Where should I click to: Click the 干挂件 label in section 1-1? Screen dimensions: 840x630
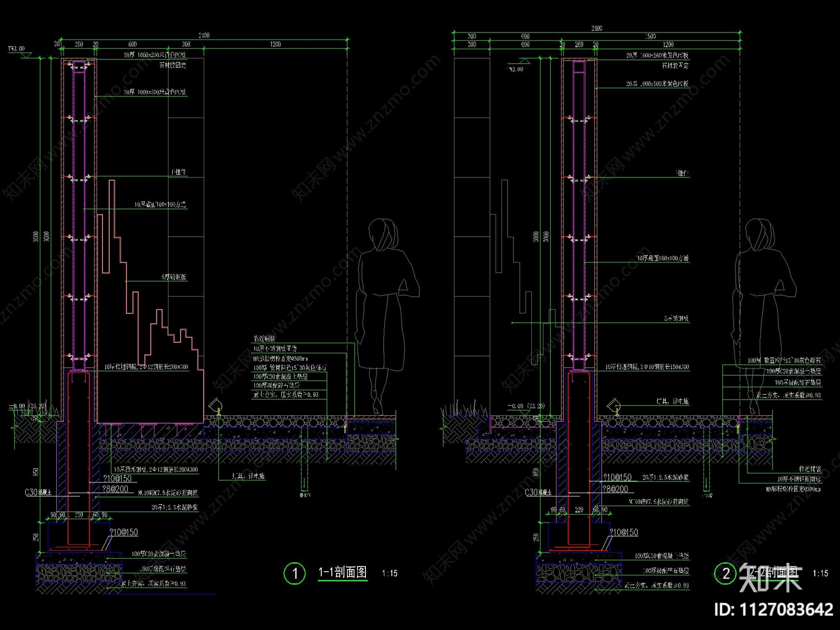pos(179,172)
